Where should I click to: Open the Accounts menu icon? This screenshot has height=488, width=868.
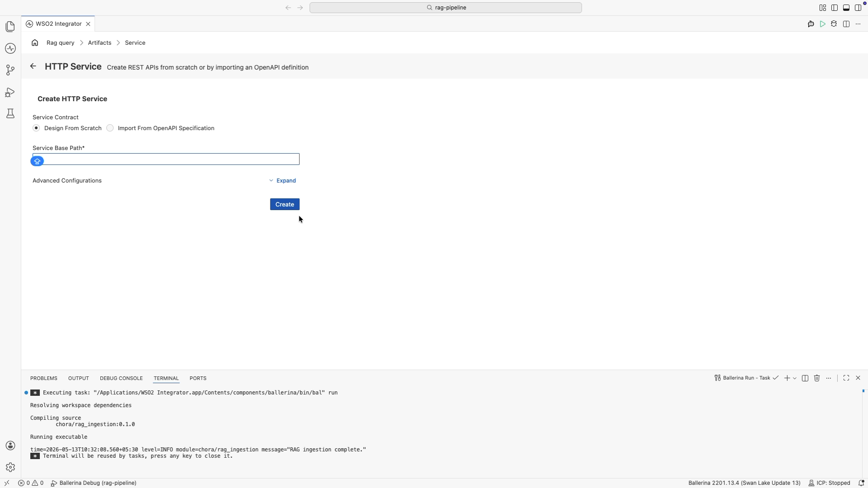pyautogui.click(x=10, y=446)
